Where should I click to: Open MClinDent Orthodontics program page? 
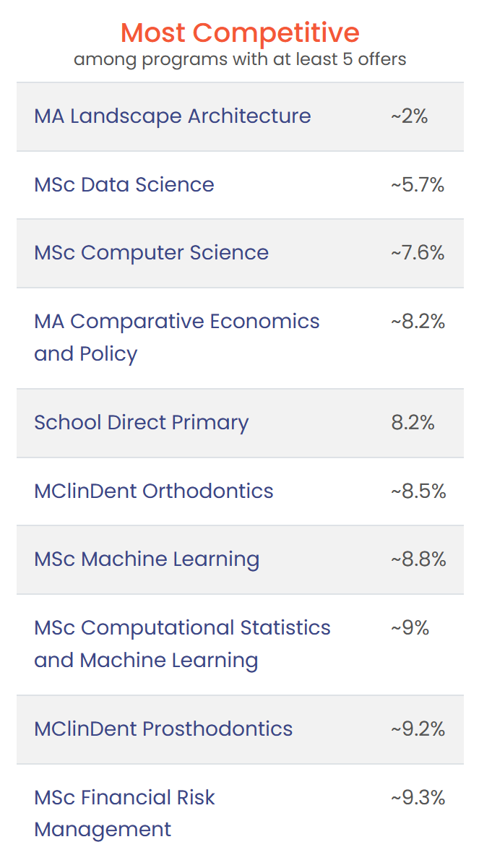click(154, 491)
